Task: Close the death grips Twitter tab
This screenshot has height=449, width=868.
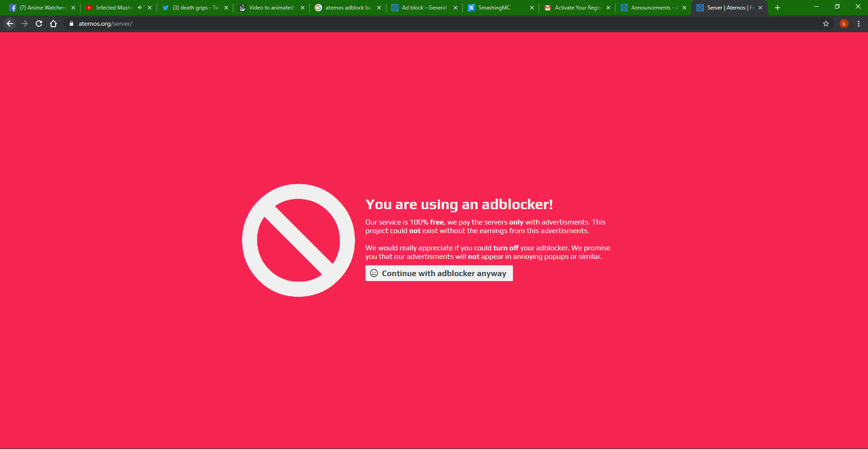Action: click(226, 8)
